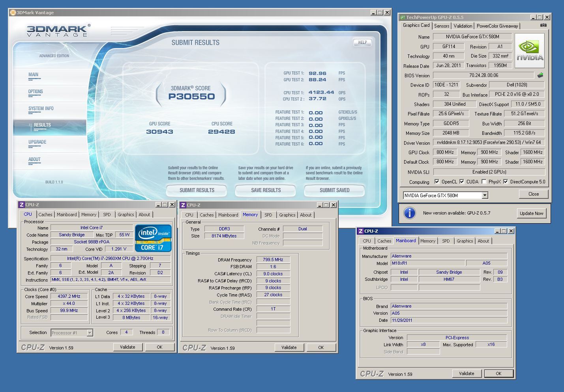The image size is (564, 392).
Task: Open Mainboard tab in CPU-Z Memory window
Action: pos(228,215)
